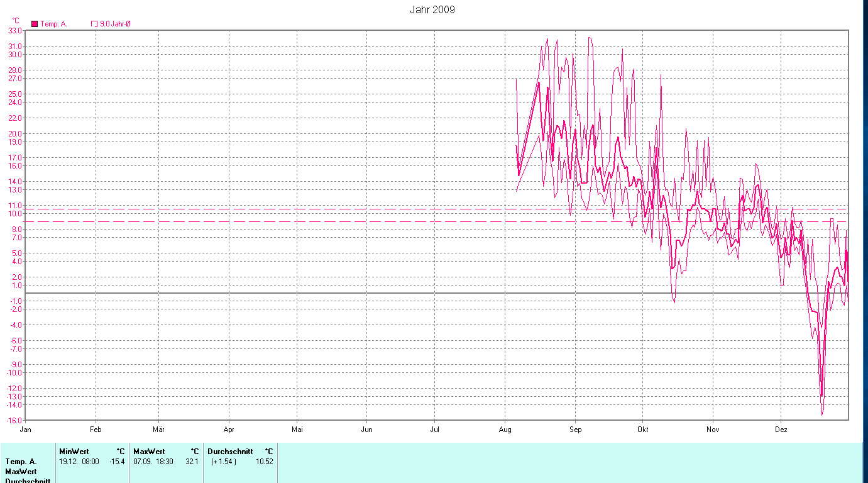Click the 2.0 tick label on the y-axis

click(17, 277)
